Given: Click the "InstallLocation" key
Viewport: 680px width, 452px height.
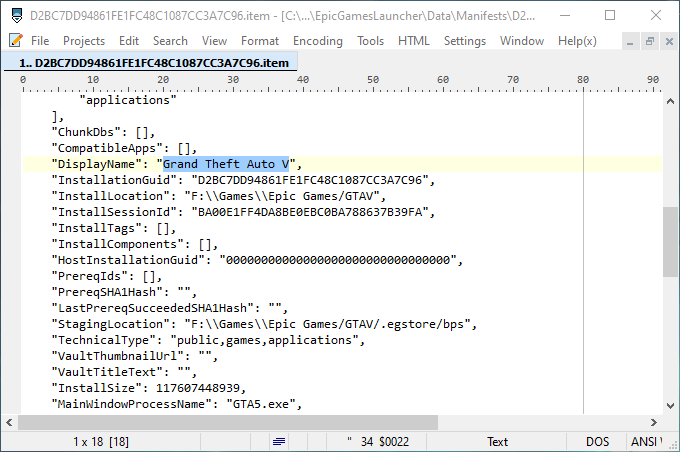Looking at the screenshot, I should [x=111, y=196].
